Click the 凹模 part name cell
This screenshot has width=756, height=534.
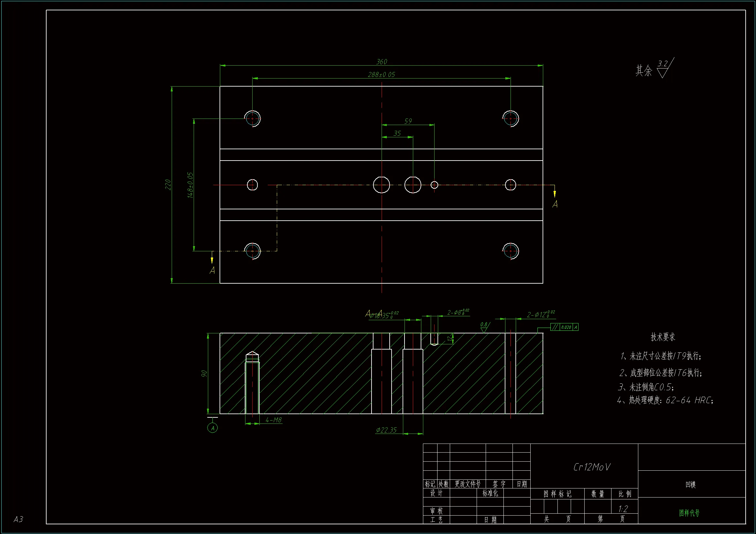[690, 485]
